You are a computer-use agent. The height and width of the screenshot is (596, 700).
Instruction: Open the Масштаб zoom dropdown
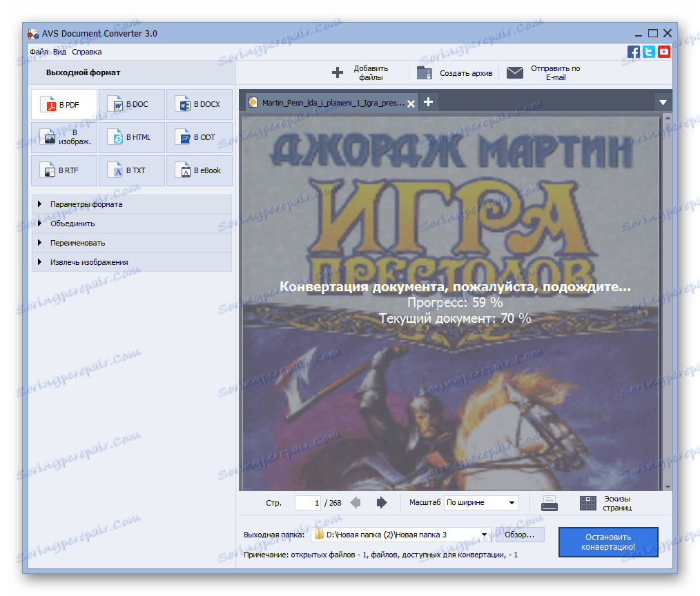click(481, 502)
